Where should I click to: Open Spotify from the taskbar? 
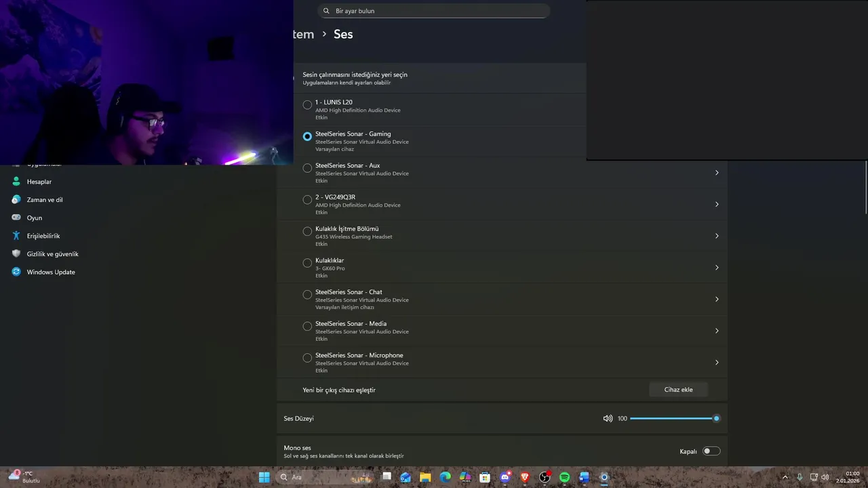point(564,477)
